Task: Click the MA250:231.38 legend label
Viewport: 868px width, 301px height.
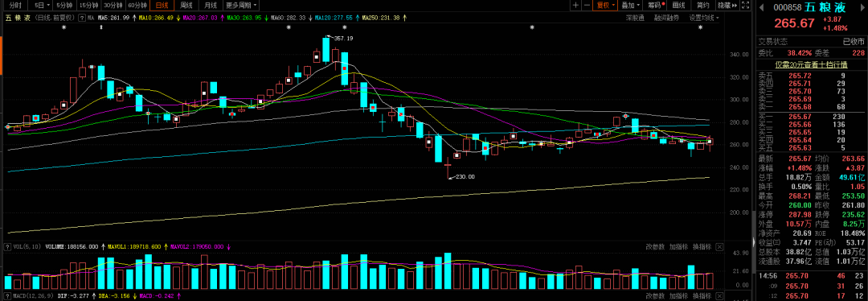Action: click(x=381, y=18)
